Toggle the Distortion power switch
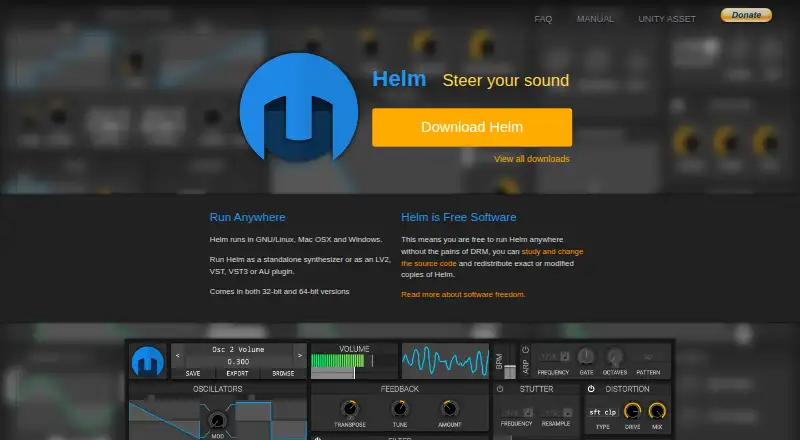 [591, 389]
